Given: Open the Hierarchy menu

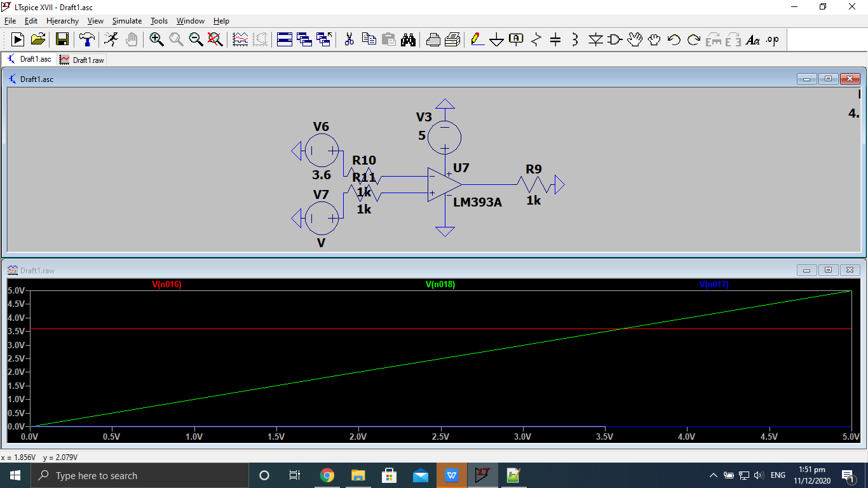Looking at the screenshot, I should click(x=62, y=21).
